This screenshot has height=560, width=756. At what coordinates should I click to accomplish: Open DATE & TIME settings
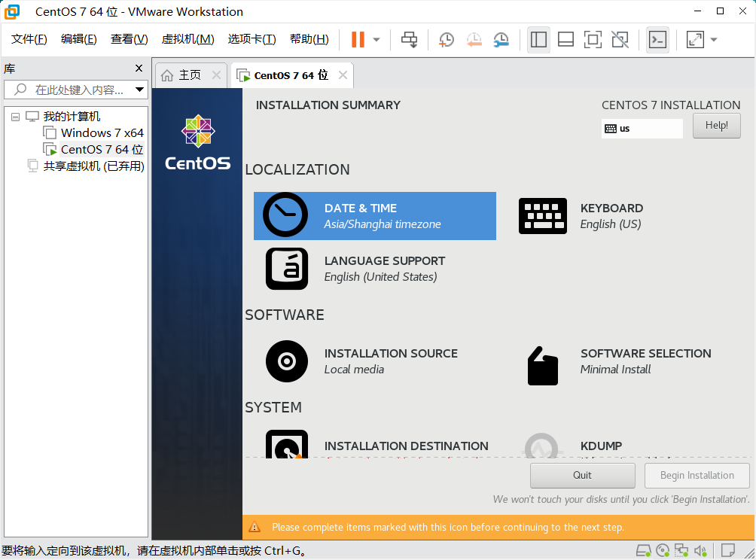pos(375,216)
